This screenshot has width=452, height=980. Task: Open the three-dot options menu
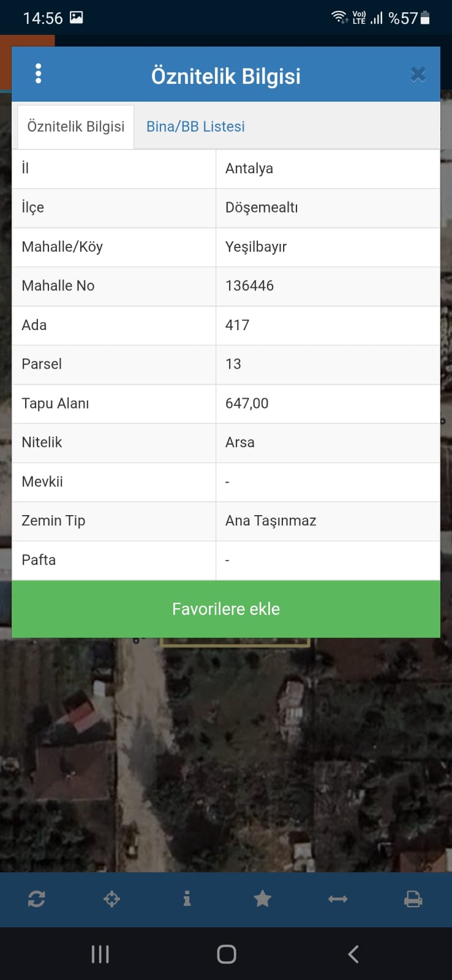pyautogui.click(x=39, y=74)
